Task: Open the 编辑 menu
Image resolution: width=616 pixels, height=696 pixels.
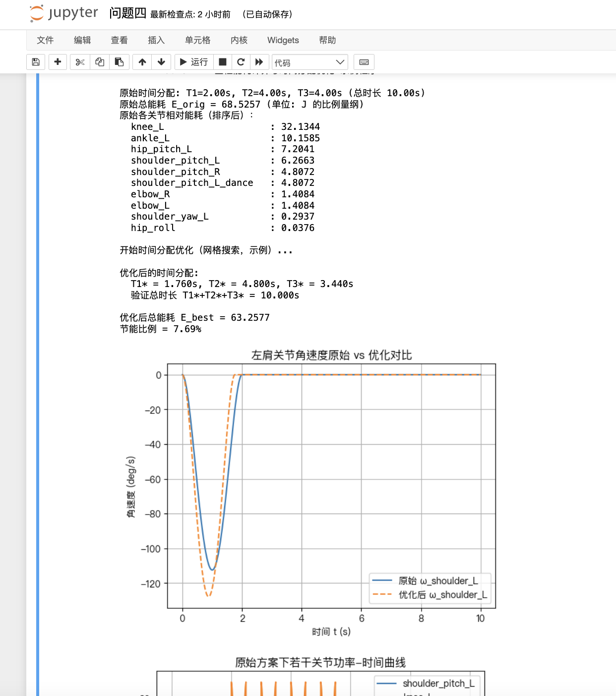Action: click(x=82, y=40)
